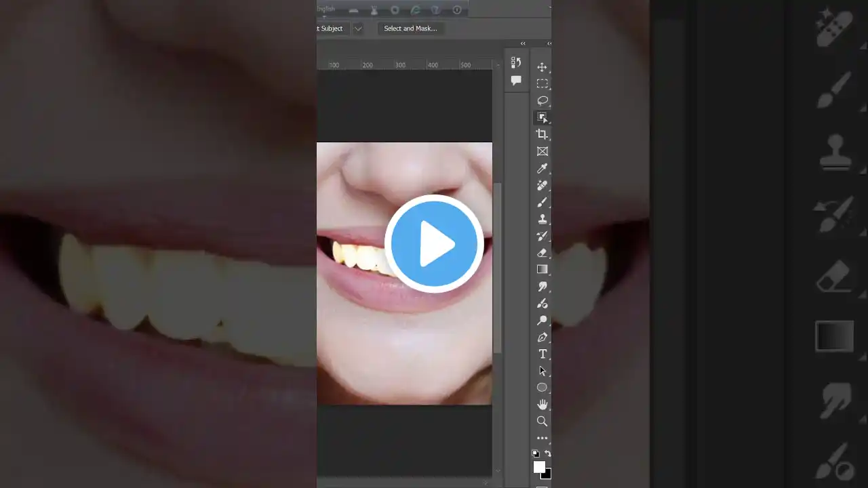Click the foreground color swatch

[x=540, y=468]
